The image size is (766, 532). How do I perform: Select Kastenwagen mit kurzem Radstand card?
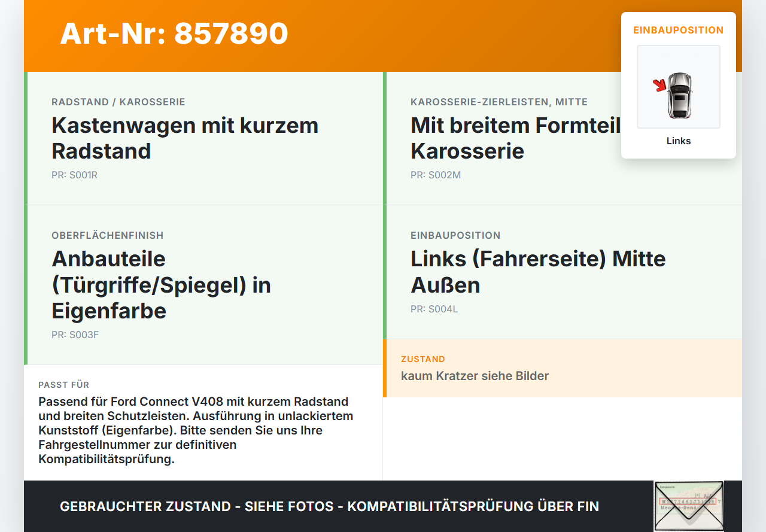click(x=203, y=138)
